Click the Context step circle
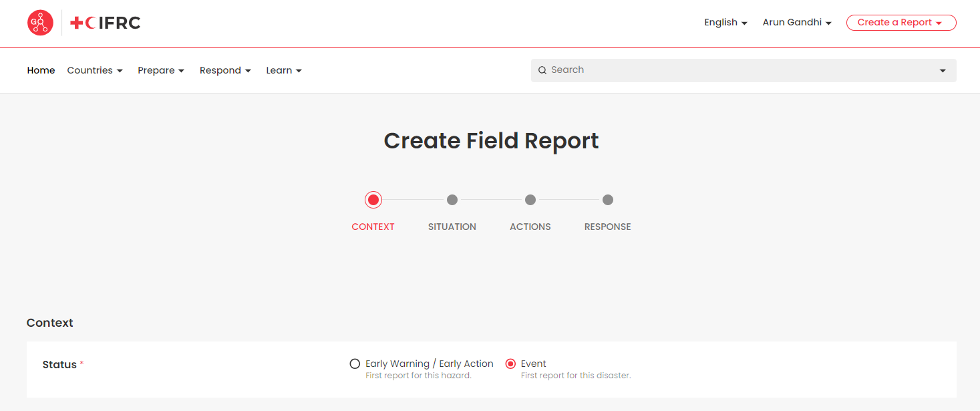The image size is (980, 411). pyautogui.click(x=373, y=200)
